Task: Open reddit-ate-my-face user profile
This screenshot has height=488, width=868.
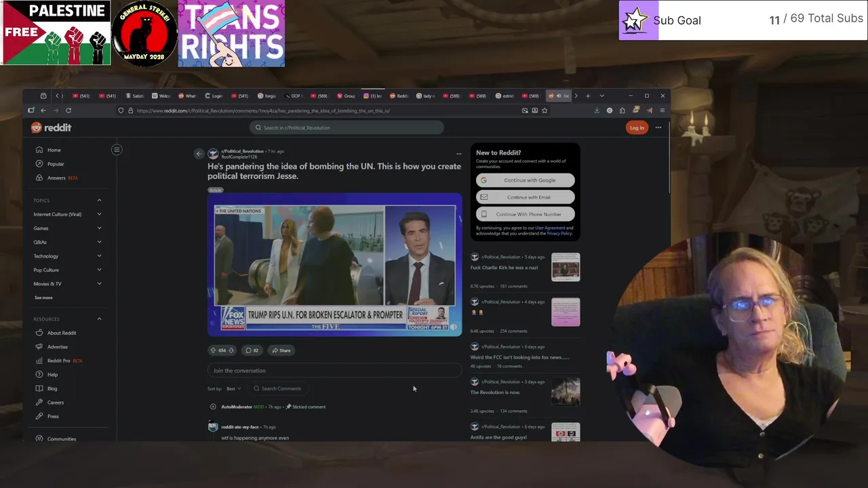Action: 240,427
